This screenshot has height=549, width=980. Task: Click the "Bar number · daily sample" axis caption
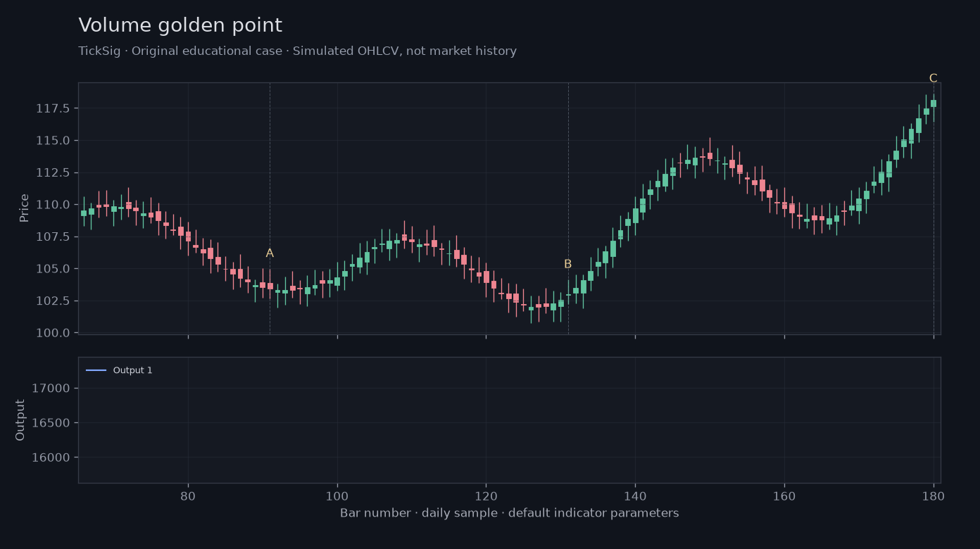(x=510, y=513)
